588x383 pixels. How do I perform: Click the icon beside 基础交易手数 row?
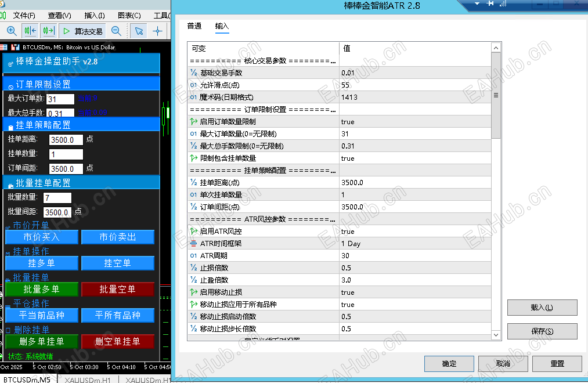point(193,73)
